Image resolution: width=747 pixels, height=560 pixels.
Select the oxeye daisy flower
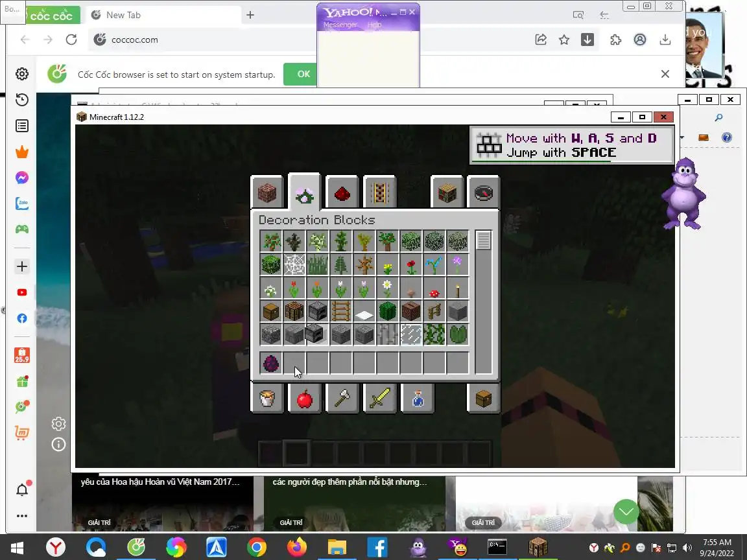click(388, 288)
